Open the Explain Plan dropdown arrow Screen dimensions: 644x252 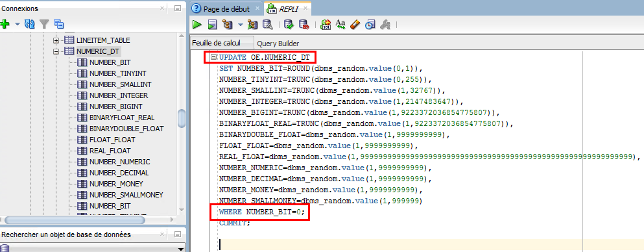coord(240,25)
